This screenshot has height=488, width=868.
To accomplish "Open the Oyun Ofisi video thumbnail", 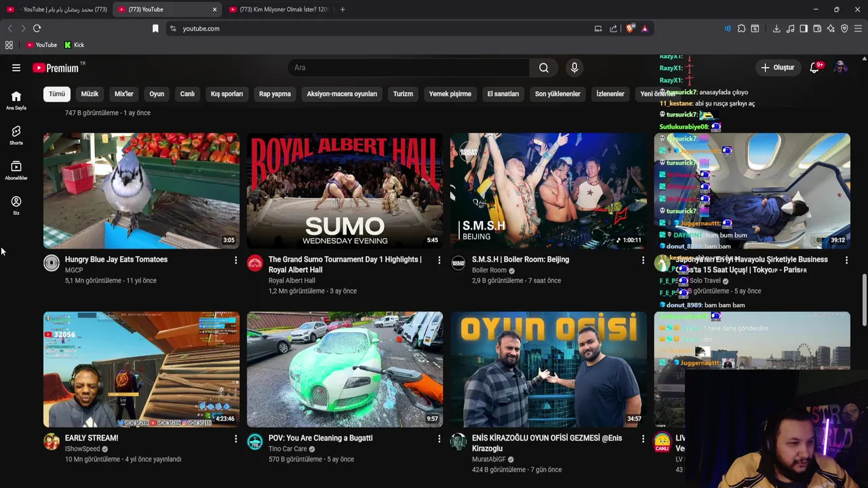I will pyautogui.click(x=549, y=369).
